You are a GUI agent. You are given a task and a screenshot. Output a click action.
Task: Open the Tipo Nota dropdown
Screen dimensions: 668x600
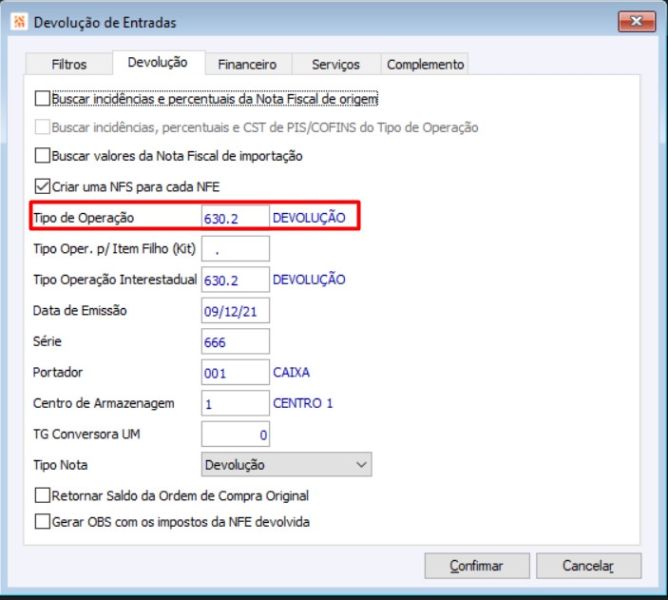[286, 464]
